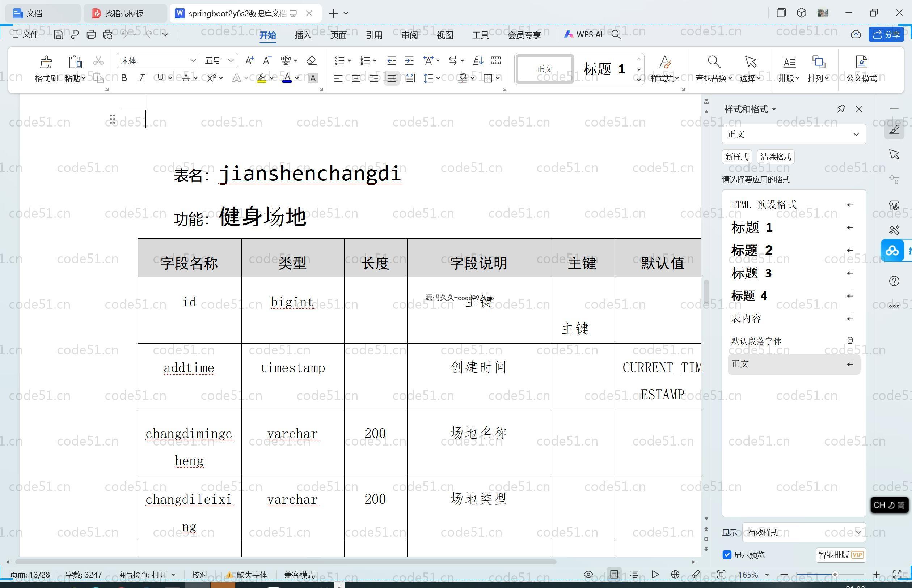This screenshot has height=588, width=912.
Task: Toggle align right paragraph
Action: point(373,78)
